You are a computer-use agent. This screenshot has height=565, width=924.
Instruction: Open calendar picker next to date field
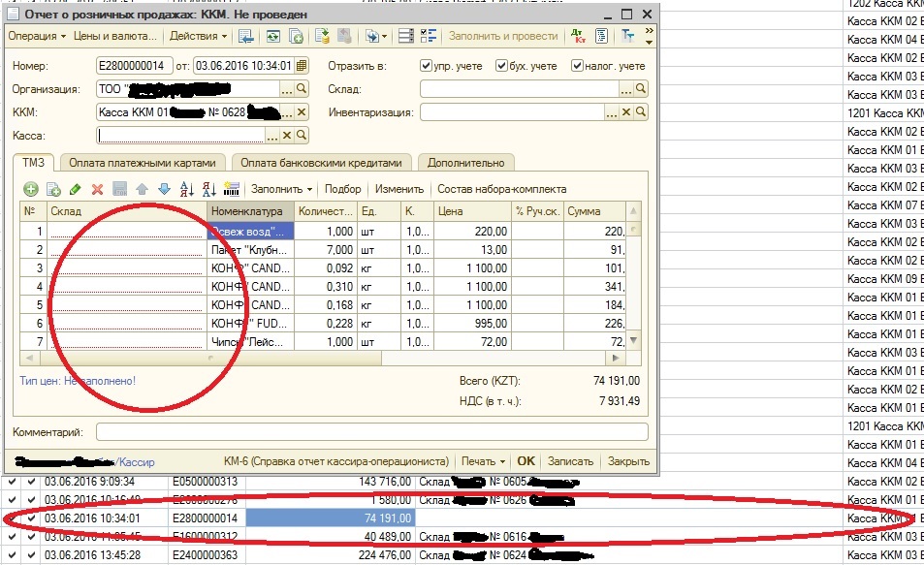(x=302, y=65)
